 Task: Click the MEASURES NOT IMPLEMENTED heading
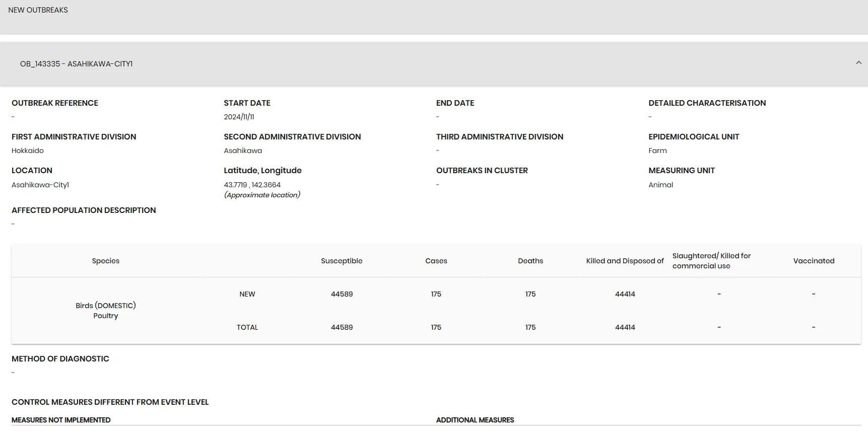(x=61, y=420)
